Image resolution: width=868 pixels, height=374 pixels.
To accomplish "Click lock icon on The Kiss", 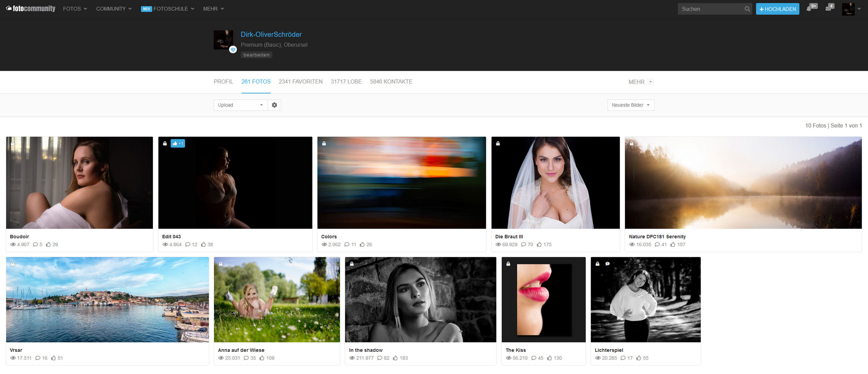I will click(508, 264).
